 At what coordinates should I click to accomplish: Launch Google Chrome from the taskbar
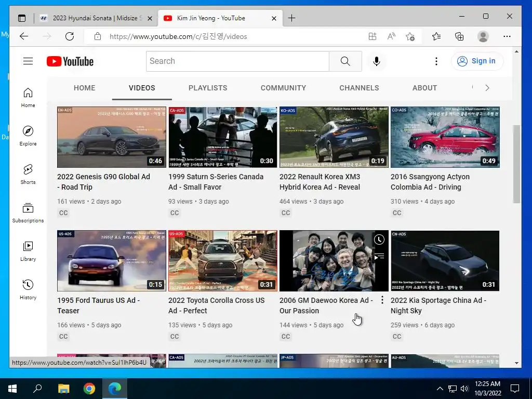(89, 389)
